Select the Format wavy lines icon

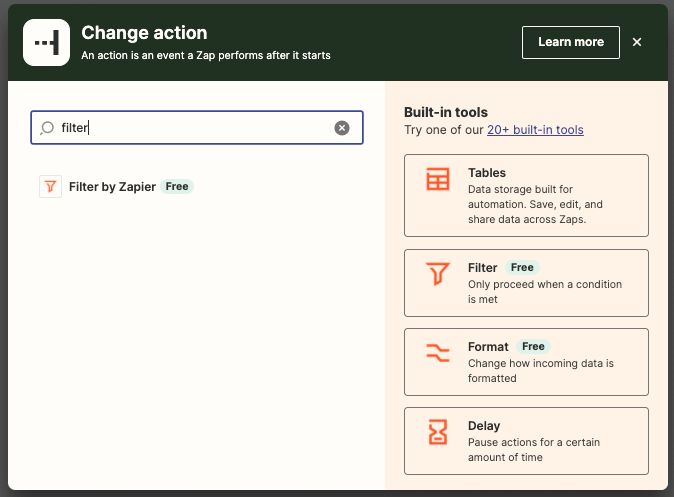click(438, 353)
